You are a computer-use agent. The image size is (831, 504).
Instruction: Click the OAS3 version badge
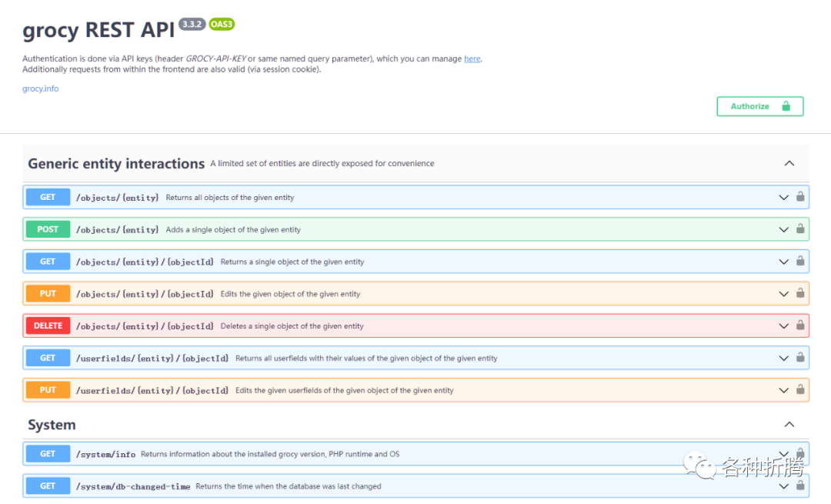(222, 24)
